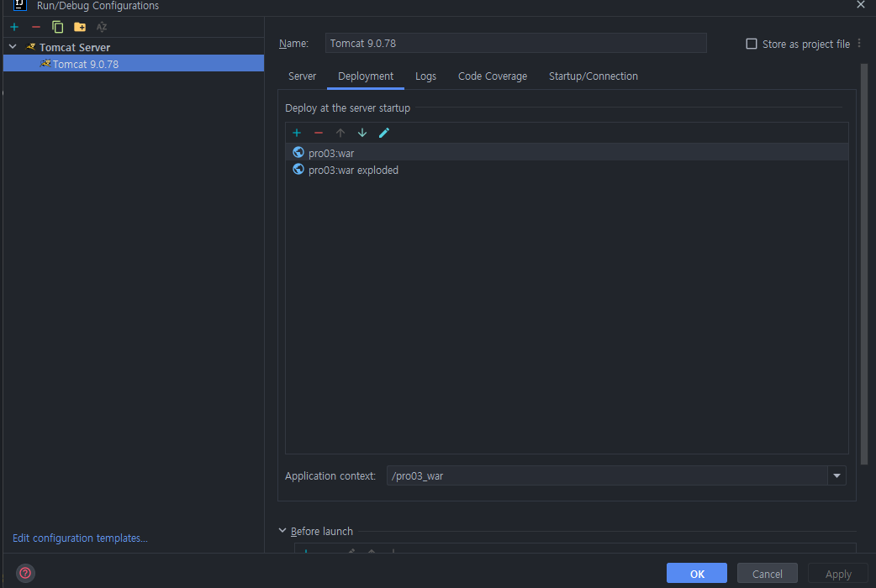The width and height of the screenshot is (876, 588).
Task: Switch to the Server tab
Action: point(303,76)
